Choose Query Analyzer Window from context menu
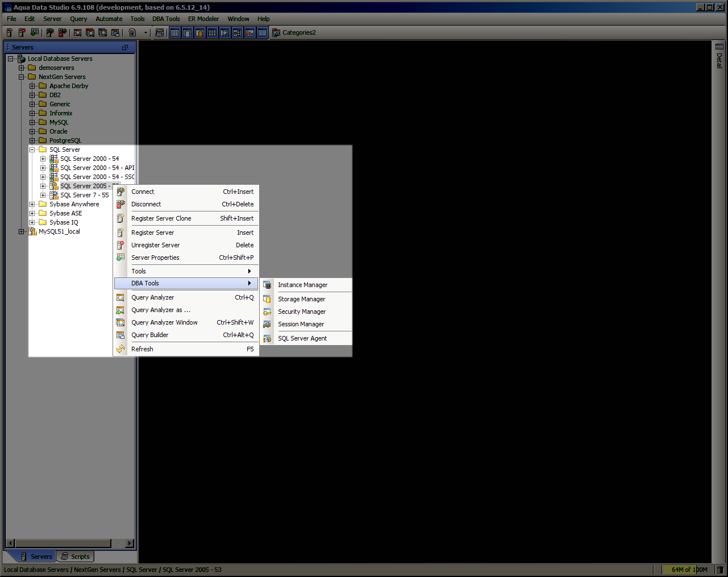The width and height of the screenshot is (728, 577). [186, 322]
